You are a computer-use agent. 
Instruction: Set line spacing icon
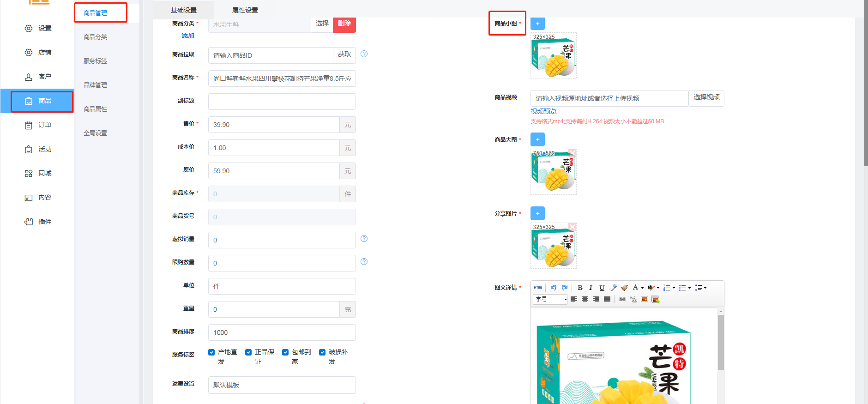tap(698, 288)
